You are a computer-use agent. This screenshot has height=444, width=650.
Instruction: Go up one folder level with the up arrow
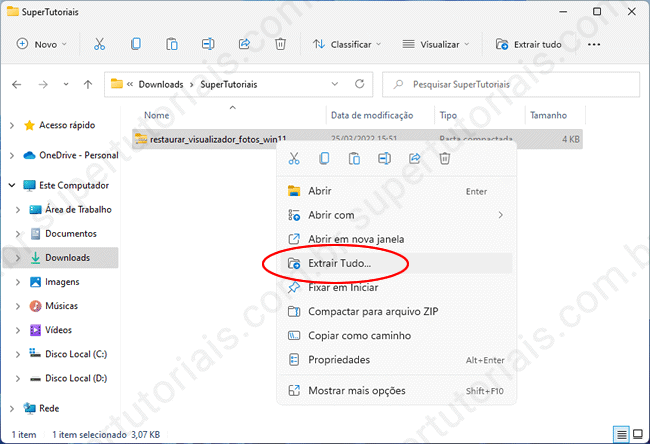[88, 84]
